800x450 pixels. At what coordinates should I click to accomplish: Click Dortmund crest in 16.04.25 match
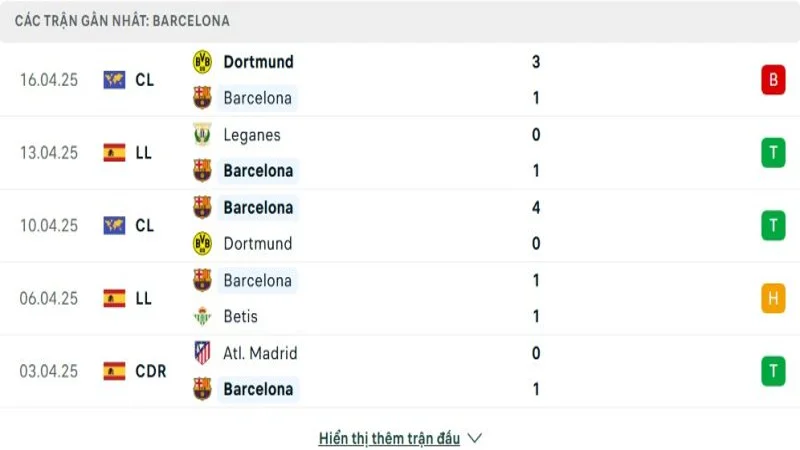[202, 62]
